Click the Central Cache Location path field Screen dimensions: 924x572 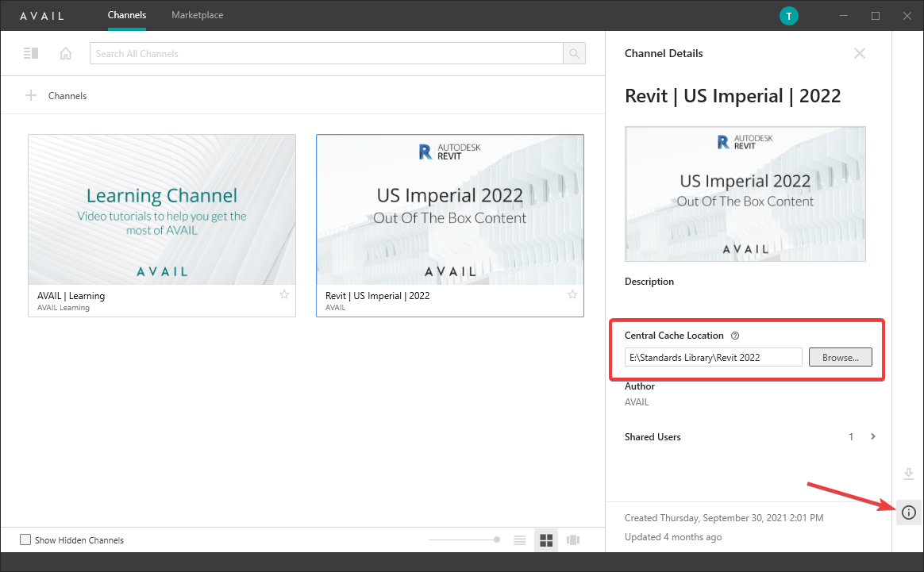coord(713,357)
